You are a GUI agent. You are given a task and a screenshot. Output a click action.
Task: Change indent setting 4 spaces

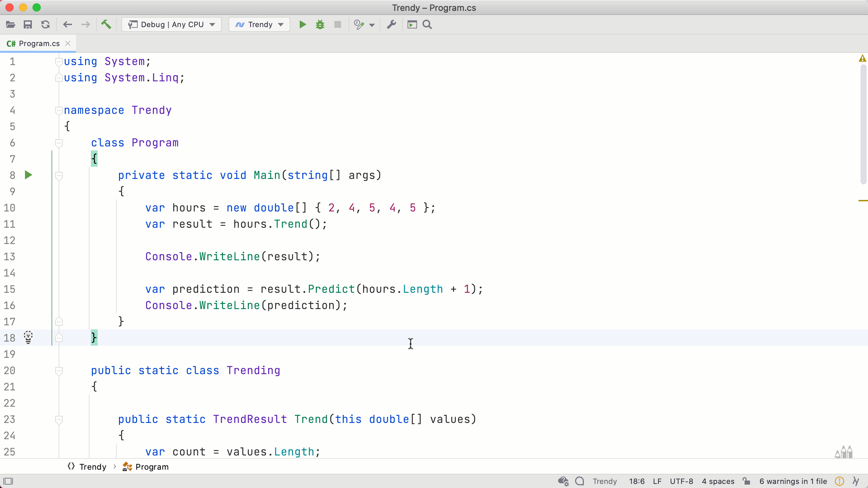tap(718, 481)
